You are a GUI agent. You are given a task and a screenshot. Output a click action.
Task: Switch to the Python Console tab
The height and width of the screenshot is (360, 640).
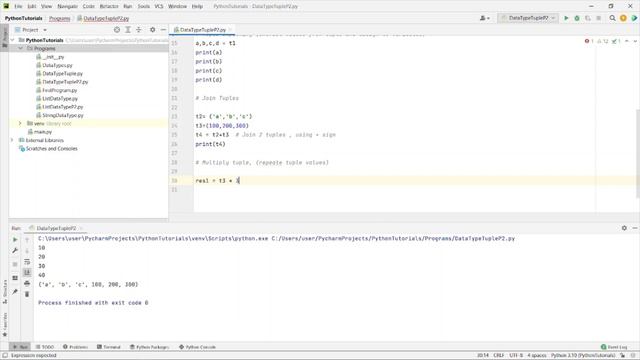coord(197,347)
